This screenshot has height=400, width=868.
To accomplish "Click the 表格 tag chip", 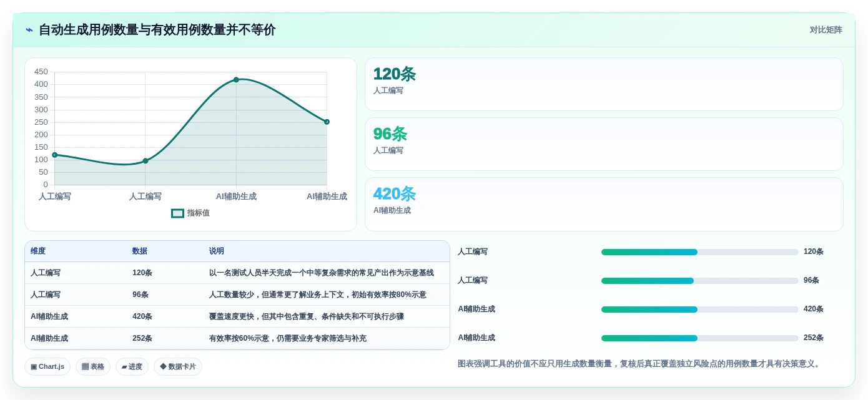I will (93, 367).
